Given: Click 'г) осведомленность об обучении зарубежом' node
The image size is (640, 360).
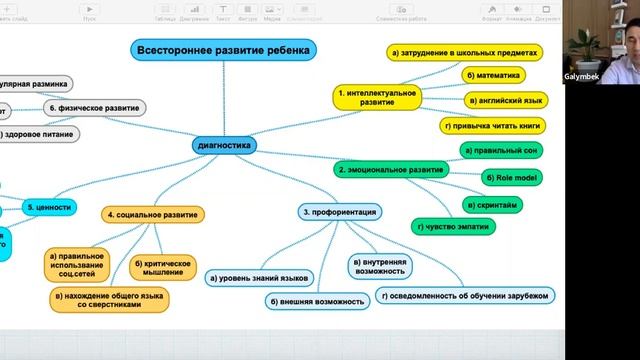Looking at the screenshot, I should click(x=465, y=296).
